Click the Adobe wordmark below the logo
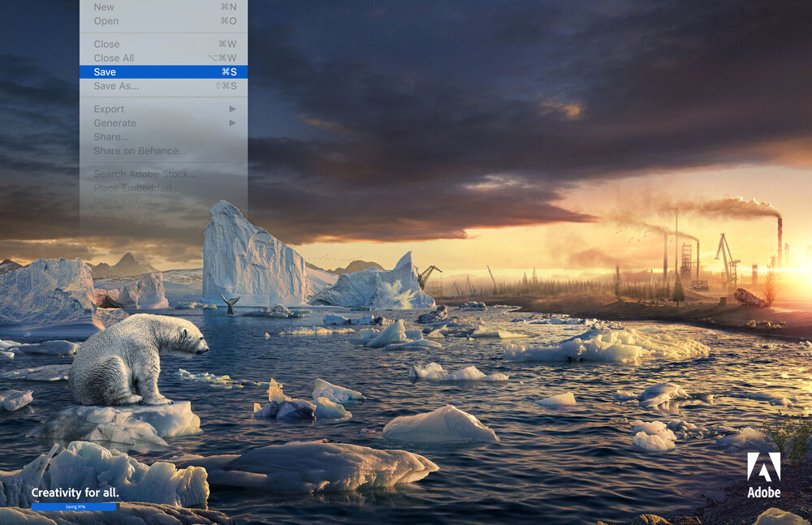 coord(763,492)
